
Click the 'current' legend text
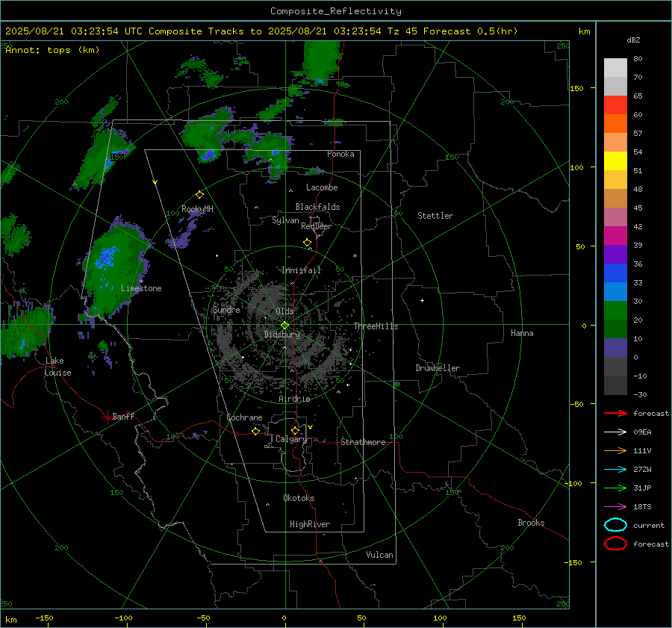coord(649,526)
